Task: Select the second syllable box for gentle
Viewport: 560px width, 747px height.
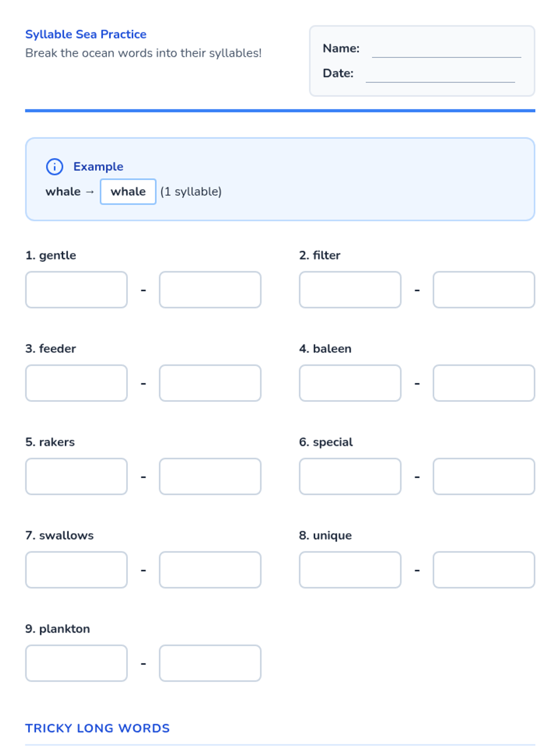Action: (210, 289)
